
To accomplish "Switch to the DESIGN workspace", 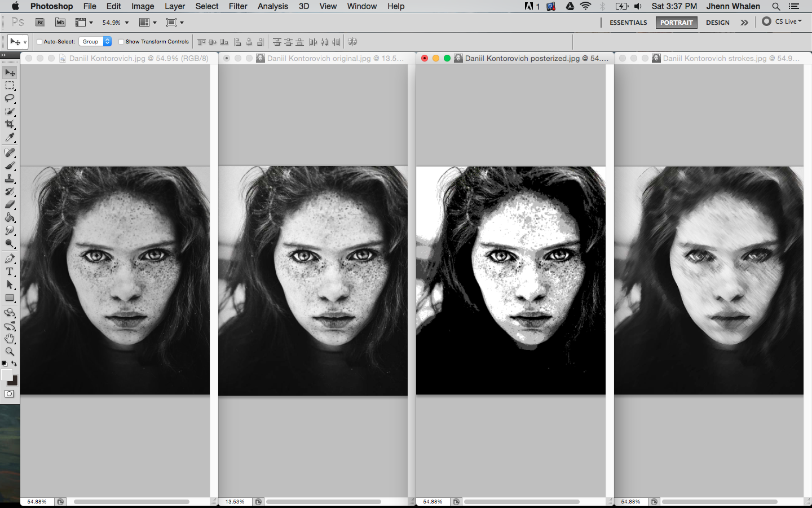I will (x=718, y=23).
